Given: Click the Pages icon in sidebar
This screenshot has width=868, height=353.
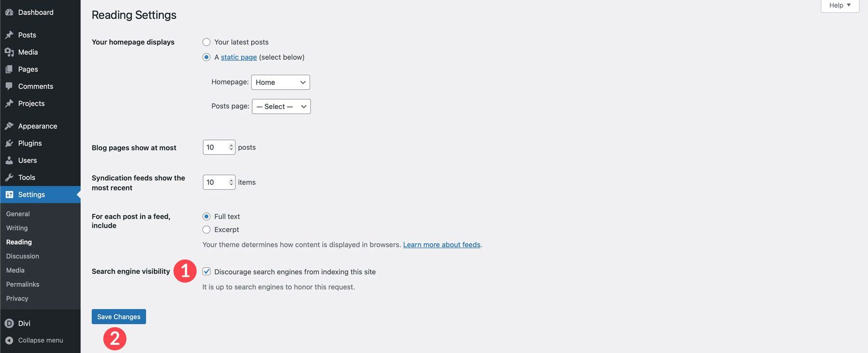Looking at the screenshot, I should [x=10, y=68].
